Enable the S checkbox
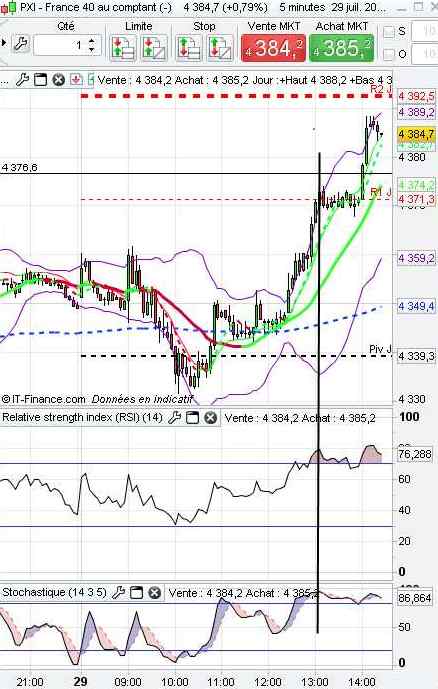 (x=389, y=32)
